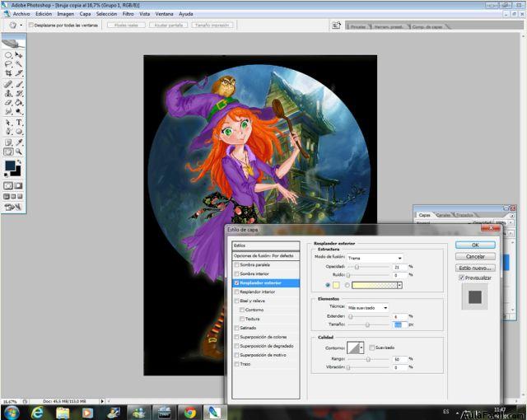Open the glow gradient picker arrow
Screen dimensions: 527x420
pos(399,285)
